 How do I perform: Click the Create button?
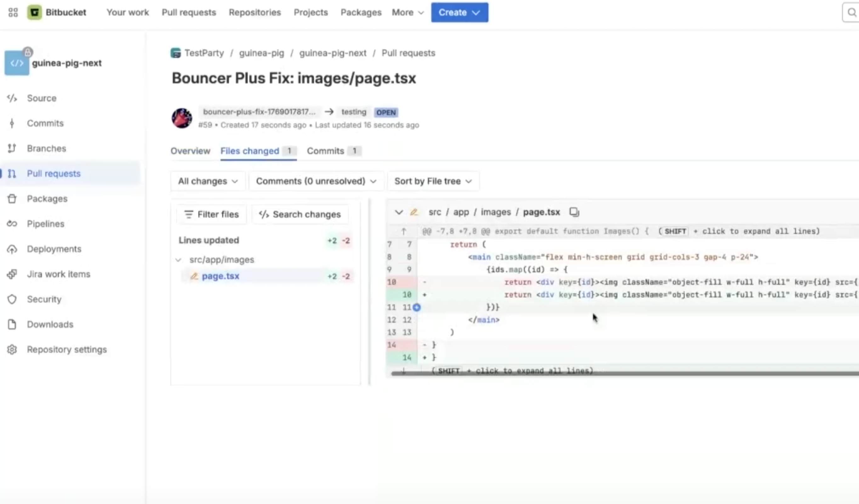click(459, 12)
